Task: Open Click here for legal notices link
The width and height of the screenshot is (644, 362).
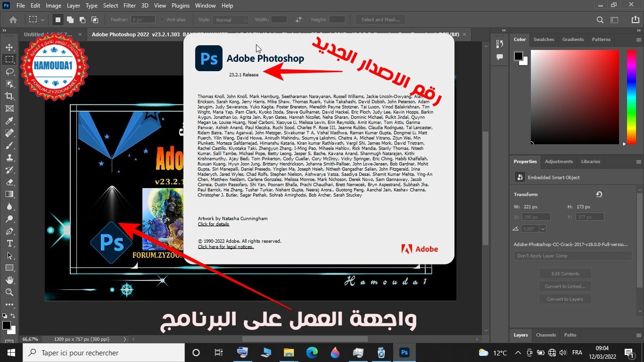Action: (226, 247)
